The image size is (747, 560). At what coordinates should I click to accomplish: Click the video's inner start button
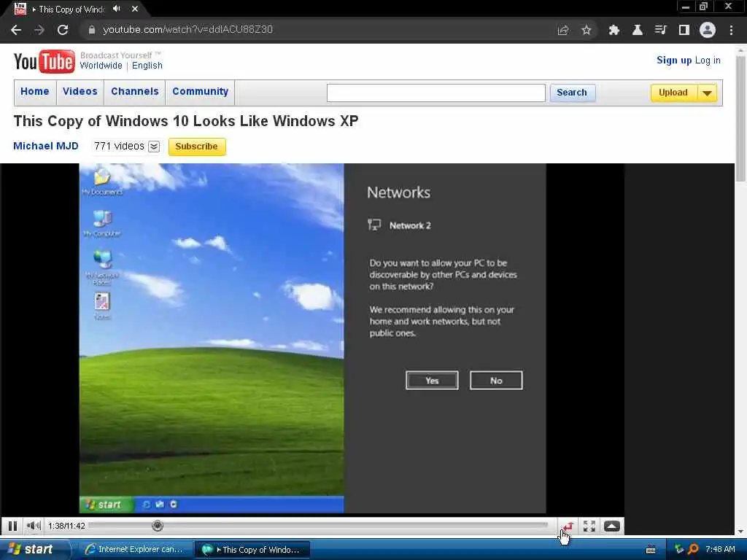coord(106,505)
